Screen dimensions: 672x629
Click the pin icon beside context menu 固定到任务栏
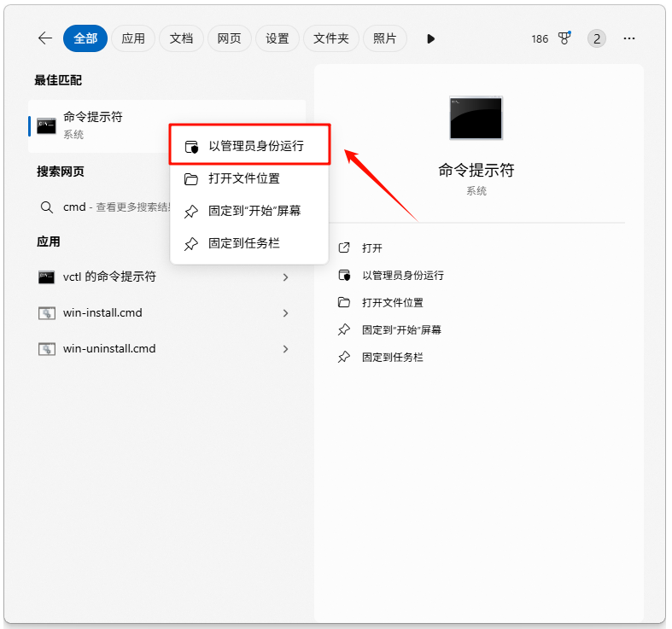click(x=191, y=244)
